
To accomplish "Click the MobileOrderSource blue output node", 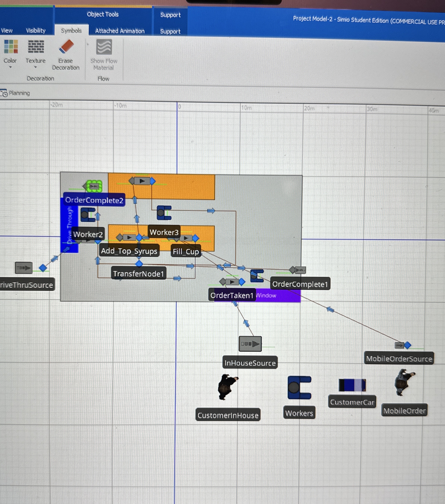I will [407, 345].
